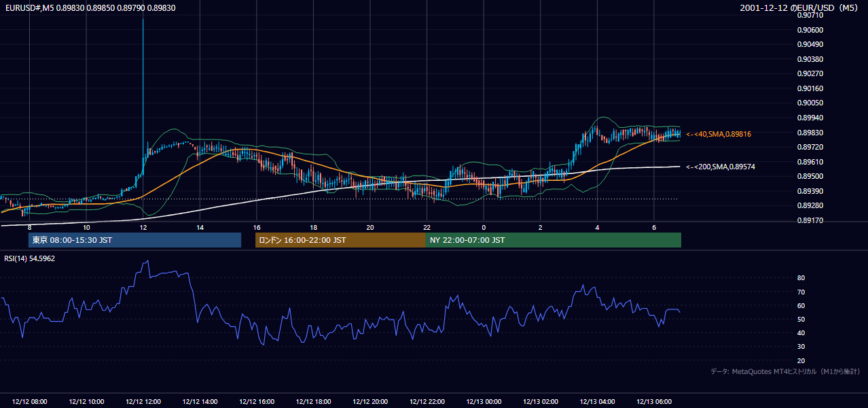The height and width of the screenshot is (408, 868).
Task: Click price axis value 0.89720
Action: tap(810, 147)
